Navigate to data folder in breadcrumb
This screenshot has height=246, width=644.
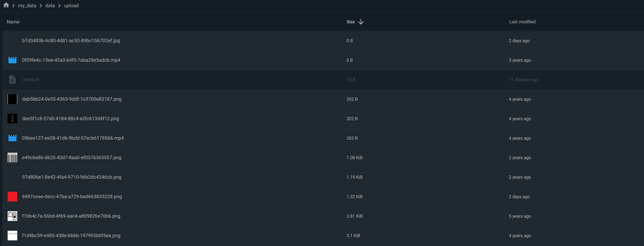coord(50,5)
